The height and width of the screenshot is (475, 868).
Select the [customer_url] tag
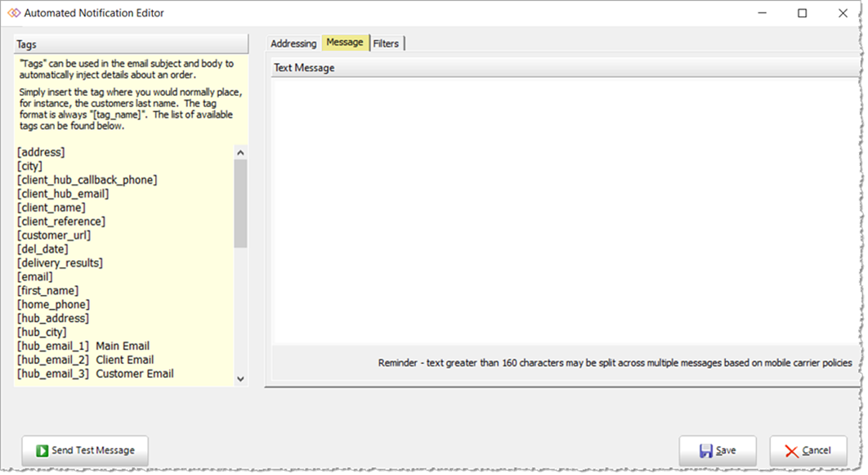[54, 235]
